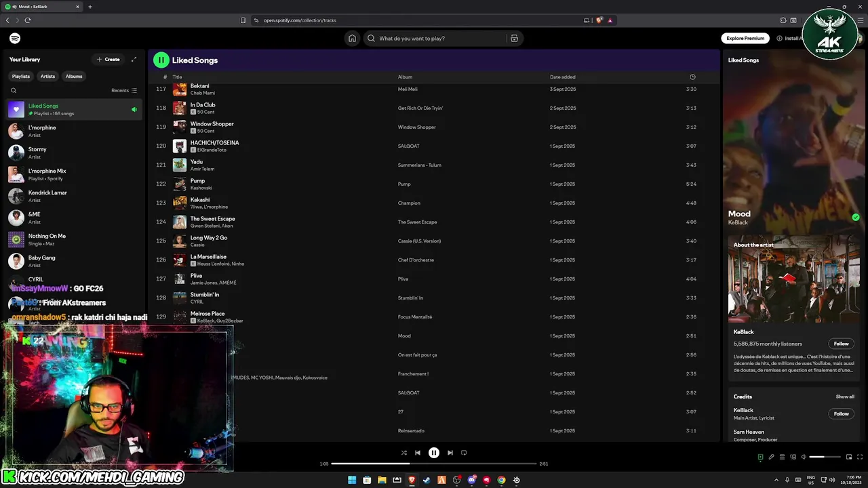Screen dimensions: 868x488
Task: Open the lyrics microphone icon
Action: pos(771,457)
